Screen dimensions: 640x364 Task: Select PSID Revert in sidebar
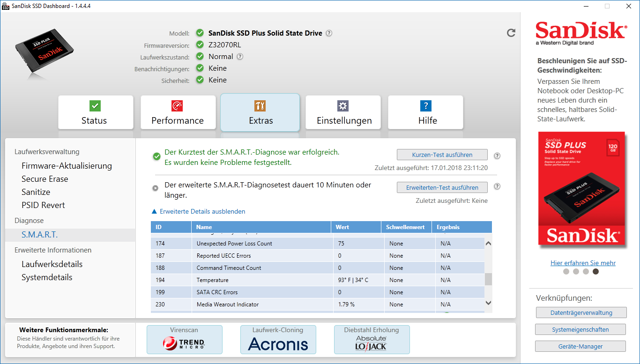click(43, 205)
